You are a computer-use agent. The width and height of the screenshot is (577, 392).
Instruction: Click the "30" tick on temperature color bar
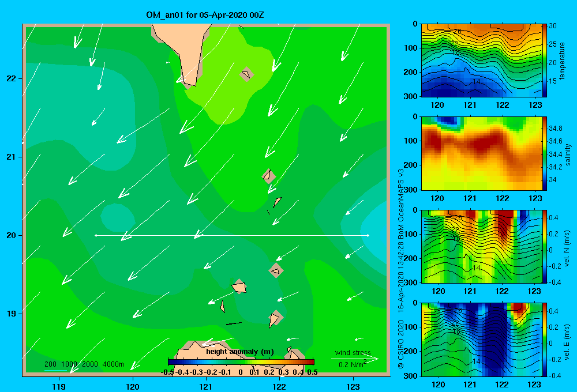point(553,26)
